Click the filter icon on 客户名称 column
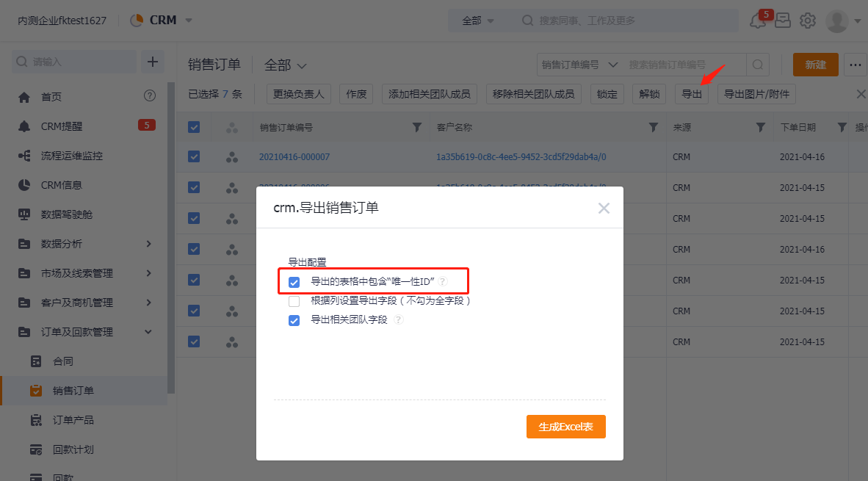868x481 pixels. (654, 127)
